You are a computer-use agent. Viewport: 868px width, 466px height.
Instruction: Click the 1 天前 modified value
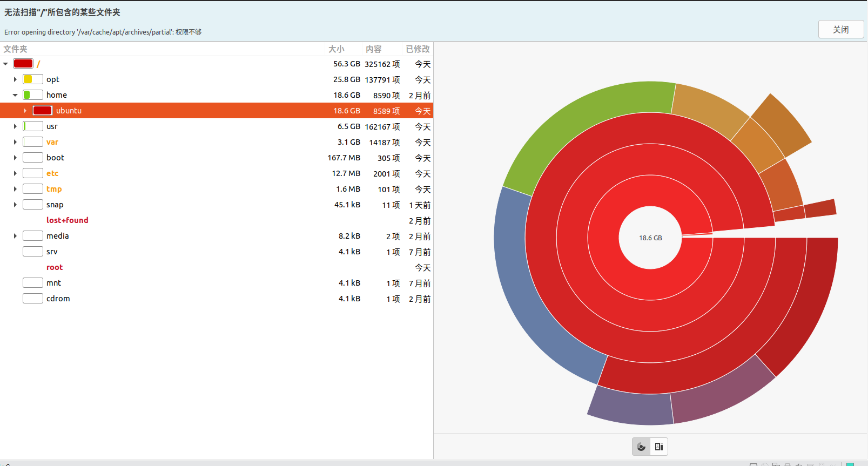[x=420, y=205]
